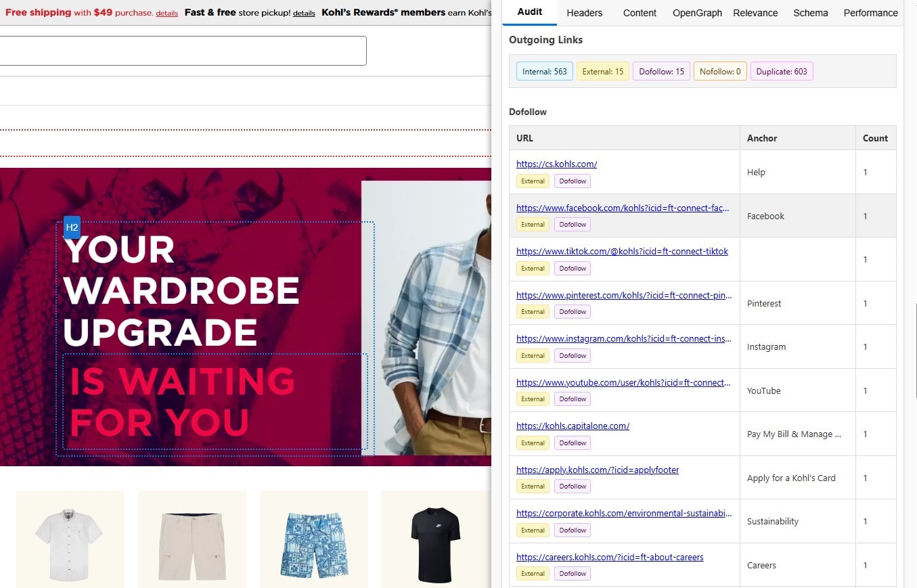Toggle the External: 15 filter badge

coord(602,72)
